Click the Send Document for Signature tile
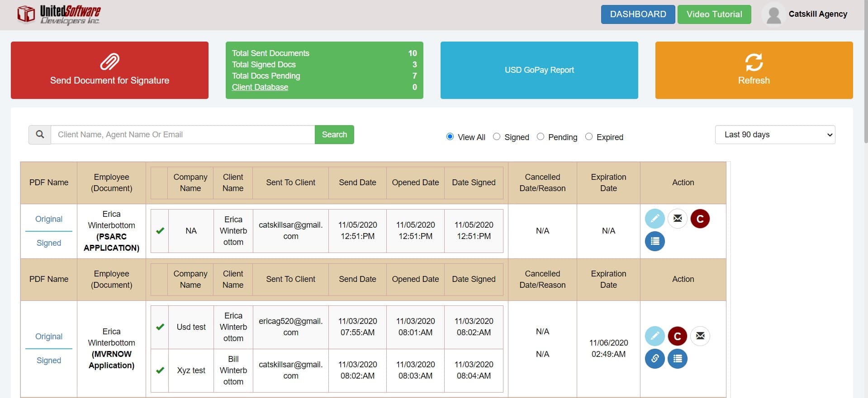868x398 pixels. pos(109,70)
